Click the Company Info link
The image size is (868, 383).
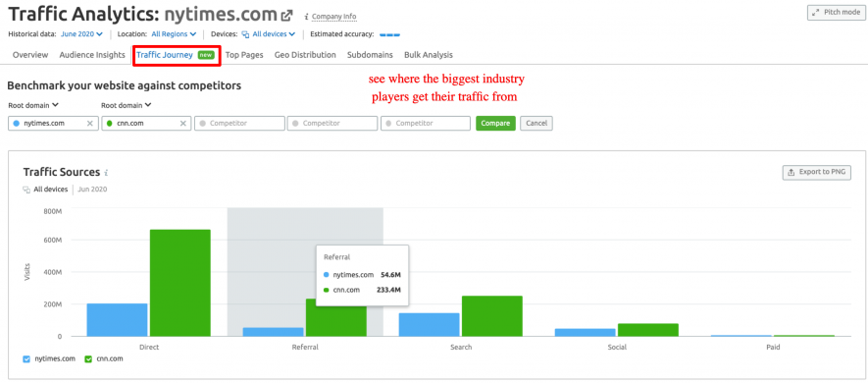point(333,17)
